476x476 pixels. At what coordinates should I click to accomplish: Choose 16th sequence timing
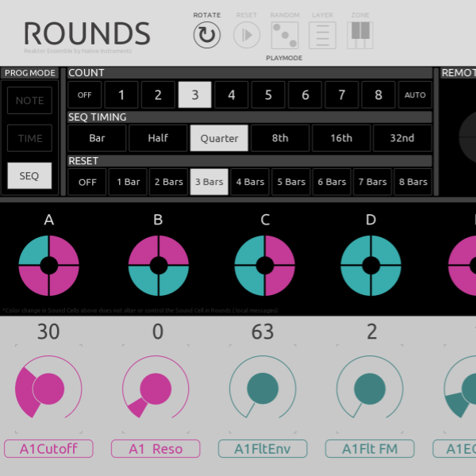click(341, 138)
